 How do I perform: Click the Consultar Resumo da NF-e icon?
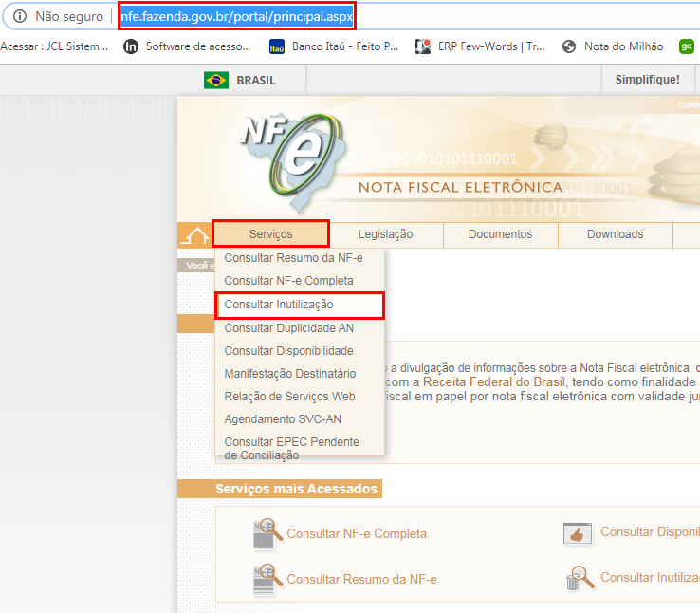pos(267,579)
